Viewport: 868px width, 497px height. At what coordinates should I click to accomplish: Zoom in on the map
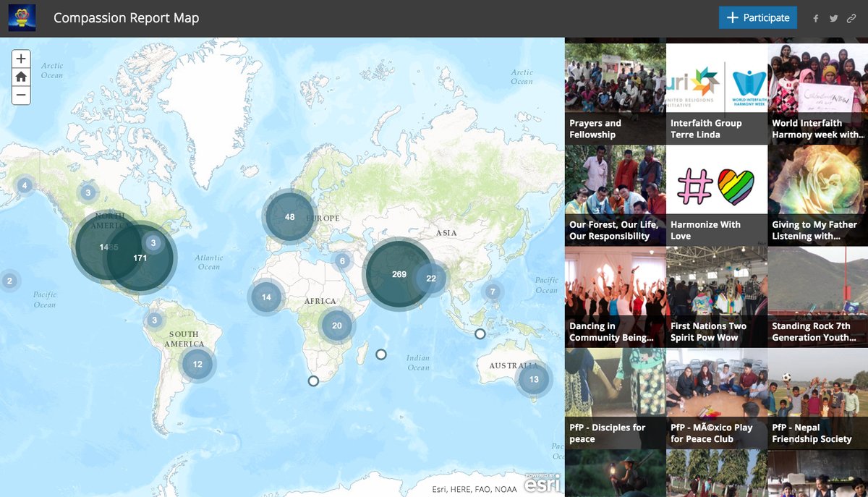point(21,59)
